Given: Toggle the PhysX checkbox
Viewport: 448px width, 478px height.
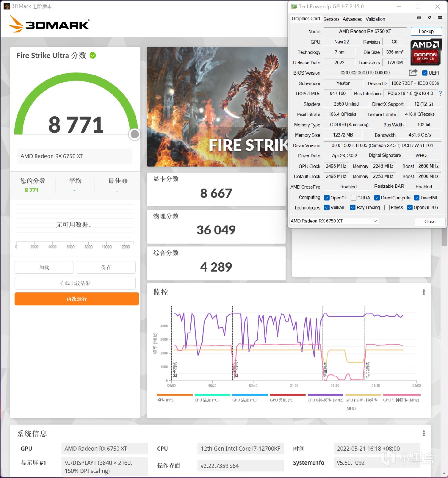Looking at the screenshot, I should 387,207.
